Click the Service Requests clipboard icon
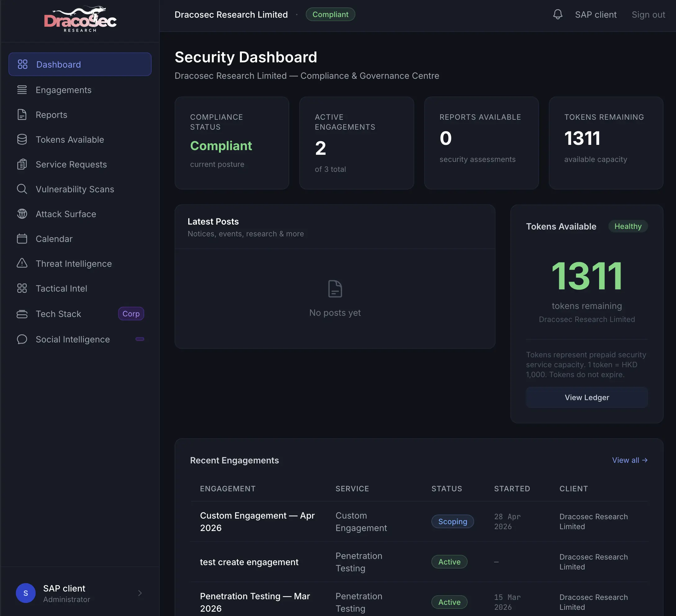The height and width of the screenshot is (616, 676). click(x=22, y=164)
